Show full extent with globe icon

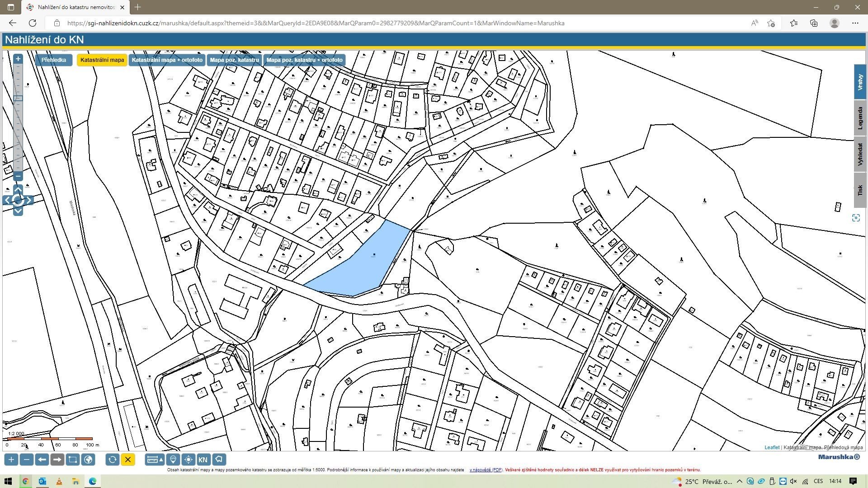tap(89, 460)
